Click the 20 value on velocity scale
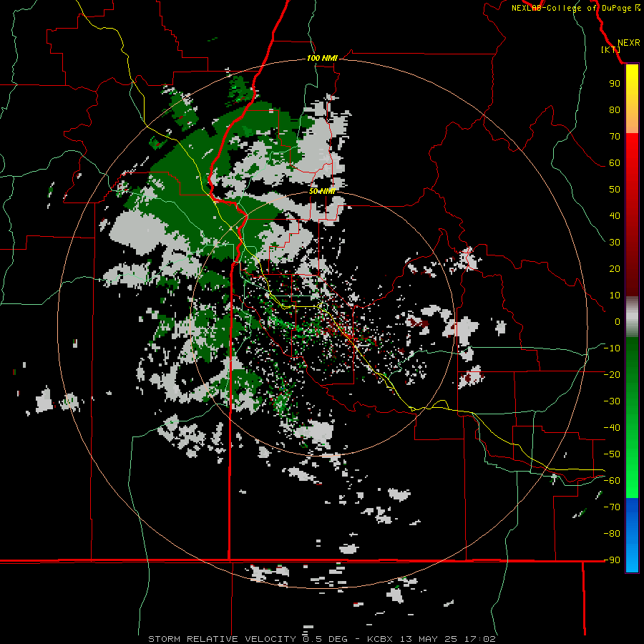This screenshot has width=644, height=644. click(615, 268)
